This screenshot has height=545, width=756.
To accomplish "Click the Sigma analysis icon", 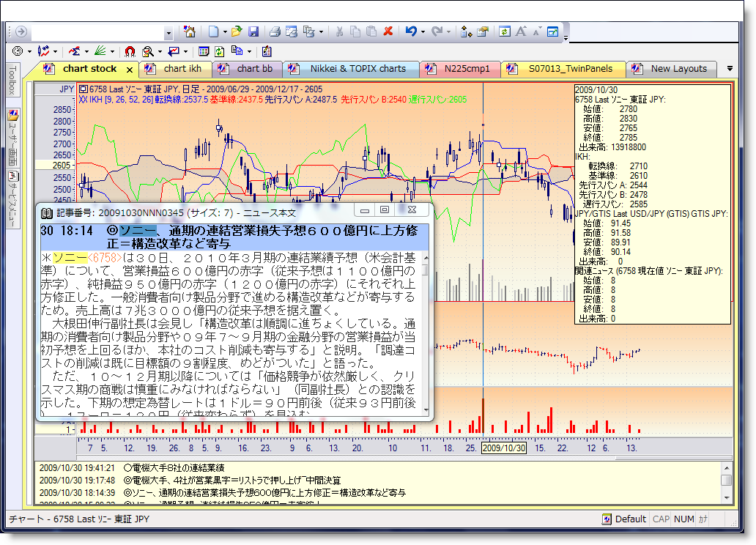I will 74,51.
